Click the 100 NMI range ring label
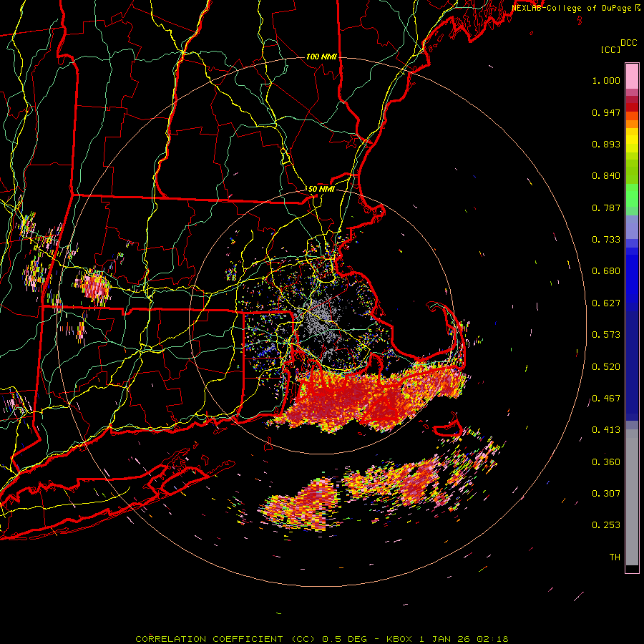The width and height of the screenshot is (644, 644). (x=321, y=57)
